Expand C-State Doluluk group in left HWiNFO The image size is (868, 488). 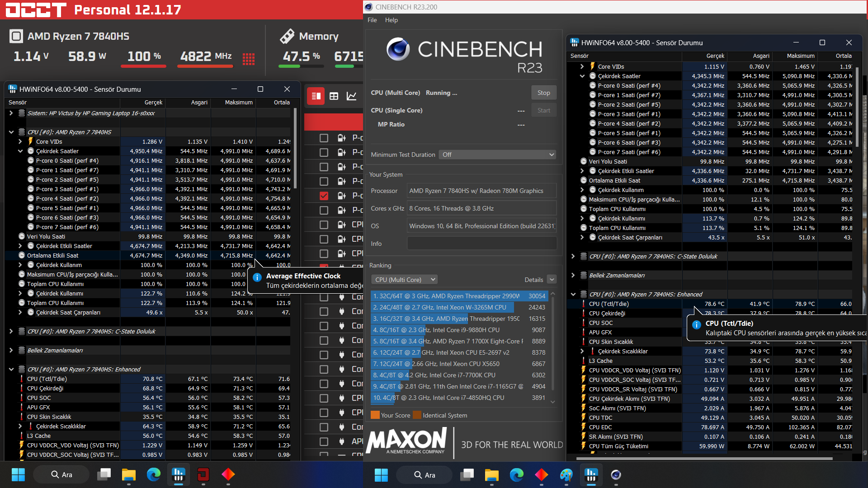tap(11, 331)
